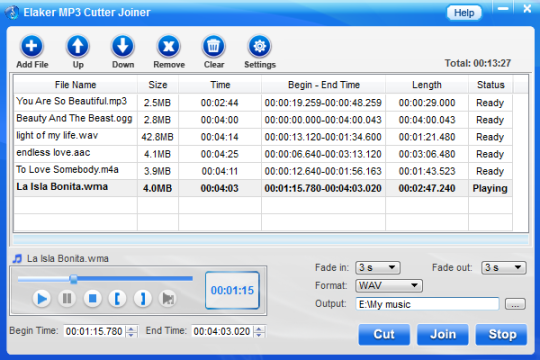Click the Playing status cell

[x=490, y=188]
